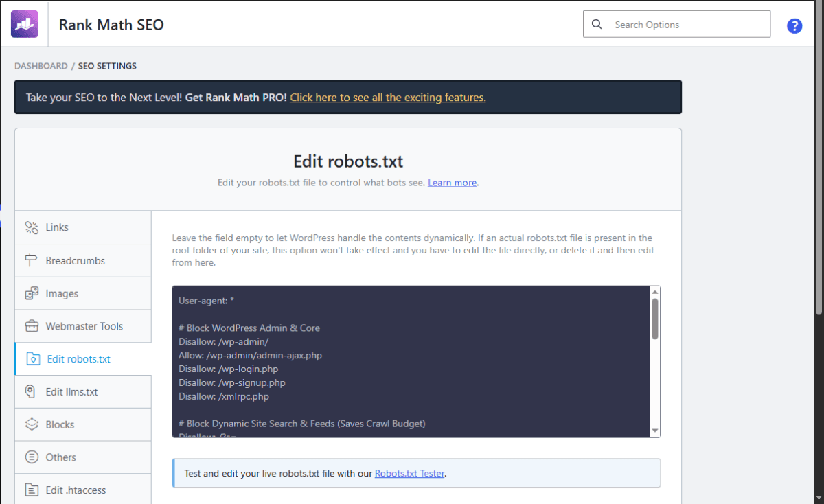This screenshot has height=504, width=824.
Task: Click the editor scrollbar down arrow
Action: tap(655, 431)
